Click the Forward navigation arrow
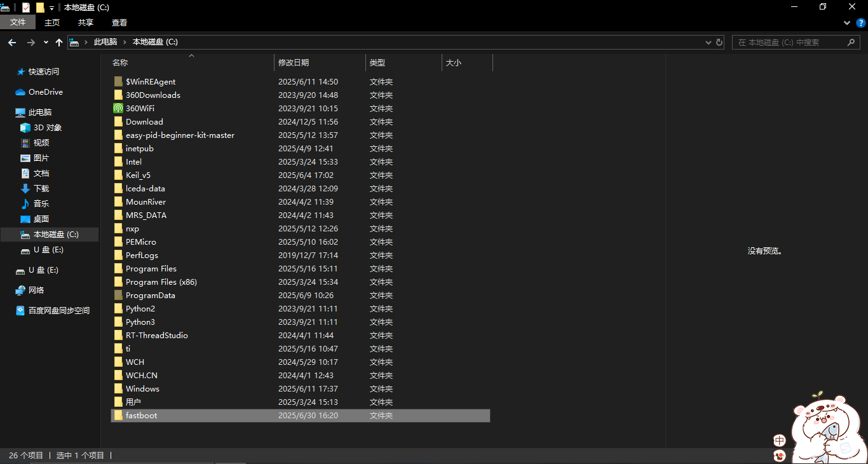This screenshot has width=868, height=464. point(31,42)
